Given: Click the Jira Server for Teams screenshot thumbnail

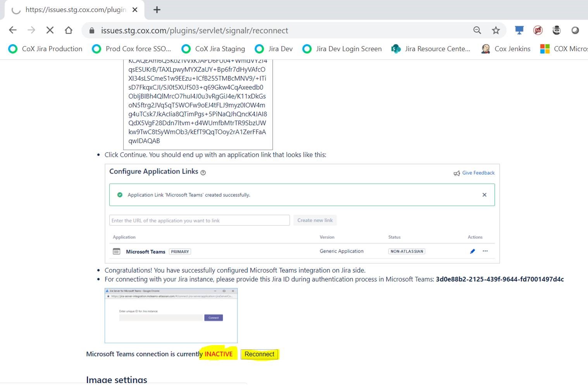Looking at the screenshot, I should 171,315.
